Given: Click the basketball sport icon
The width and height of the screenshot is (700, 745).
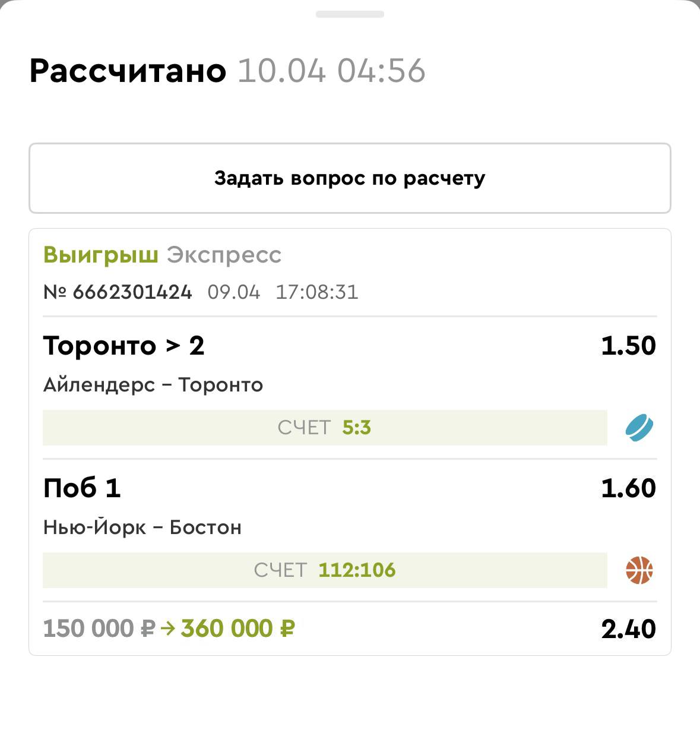Looking at the screenshot, I should (x=639, y=570).
